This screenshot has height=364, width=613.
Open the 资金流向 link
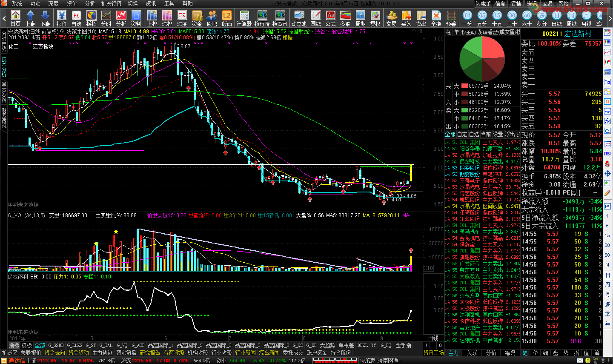pos(54,353)
